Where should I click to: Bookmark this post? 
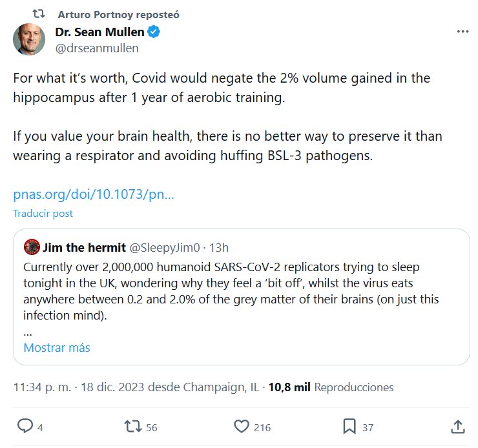point(349,427)
